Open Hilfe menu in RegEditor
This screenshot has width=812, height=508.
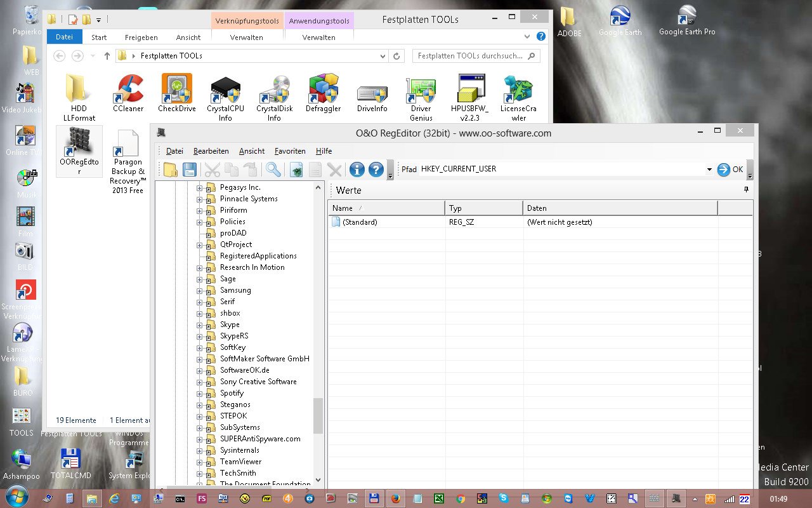click(x=324, y=151)
